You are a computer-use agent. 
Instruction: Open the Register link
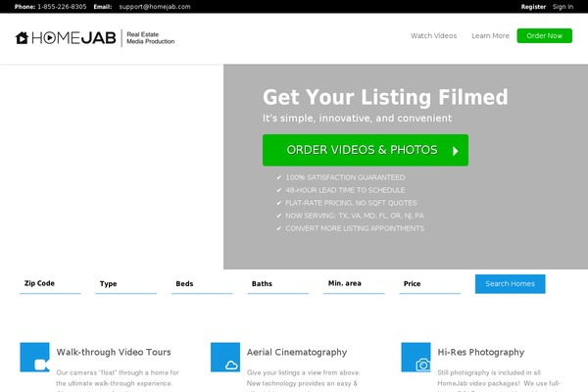533,7
